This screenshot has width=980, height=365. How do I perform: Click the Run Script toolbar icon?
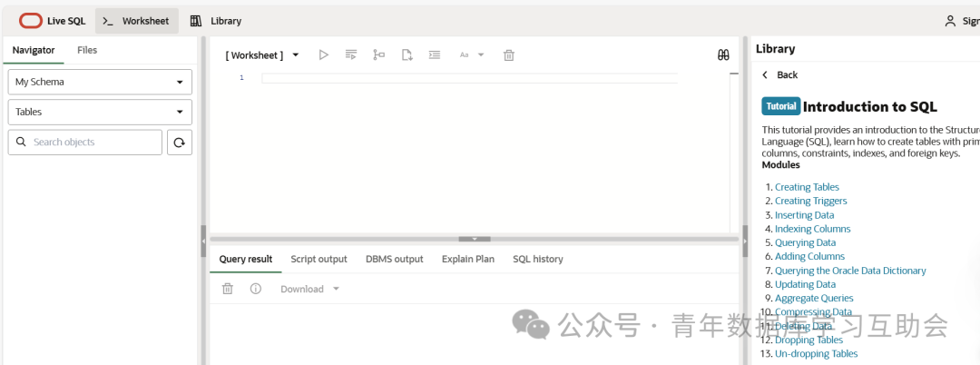coord(351,55)
